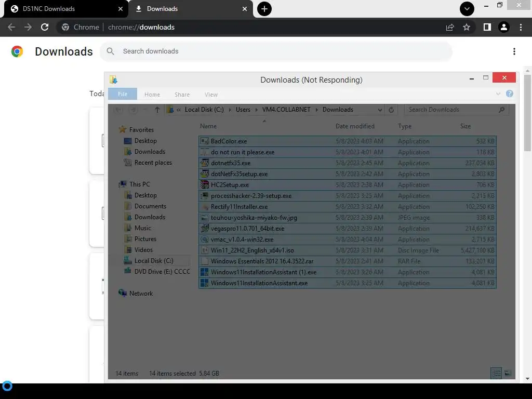Switch to large icons view in status bar
This screenshot has height=399, width=532.
508,373
